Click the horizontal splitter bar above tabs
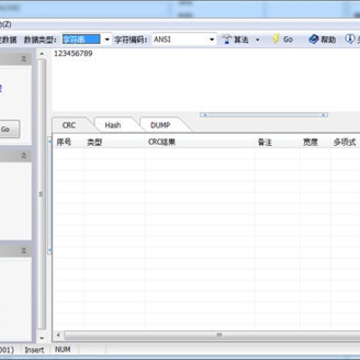 click(264, 115)
